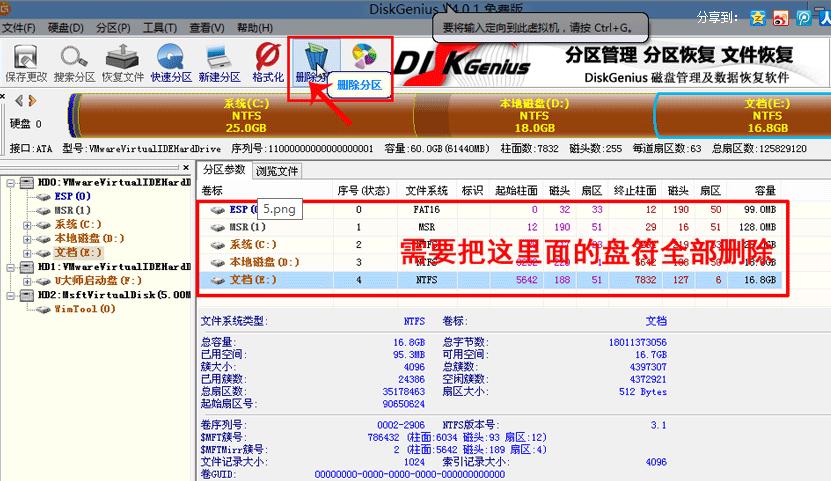This screenshot has height=481, width=831.
Task: Click the 新建分区 new partition icon
Action: click(219, 63)
